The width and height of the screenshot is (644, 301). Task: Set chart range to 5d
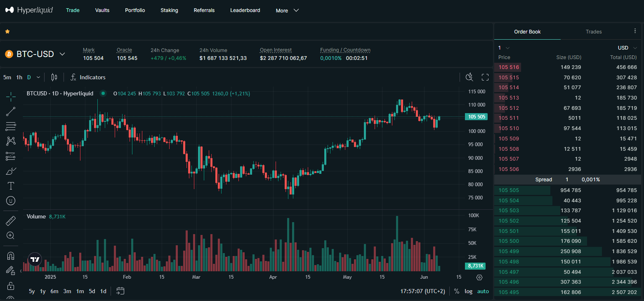click(x=92, y=291)
